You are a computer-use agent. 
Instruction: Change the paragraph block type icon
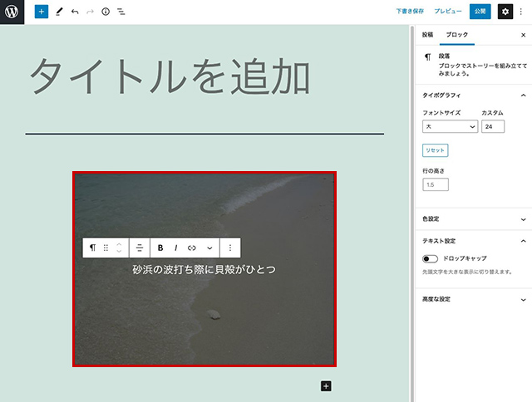coord(92,248)
